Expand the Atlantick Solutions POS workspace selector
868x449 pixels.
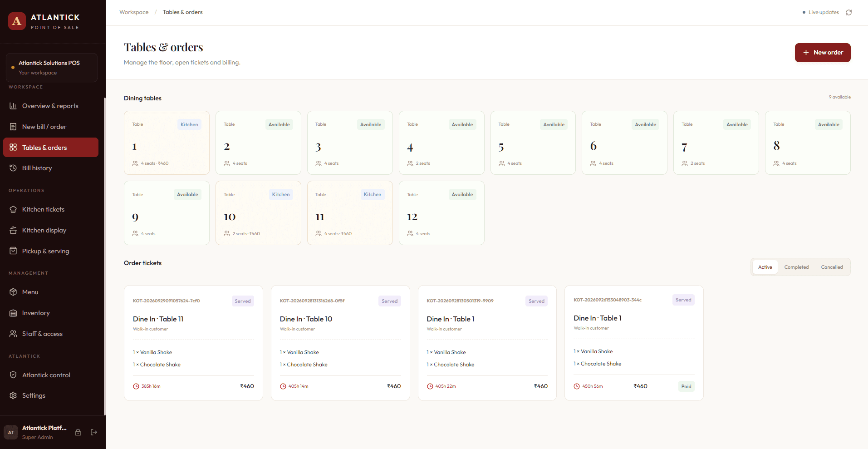[52, 68]
